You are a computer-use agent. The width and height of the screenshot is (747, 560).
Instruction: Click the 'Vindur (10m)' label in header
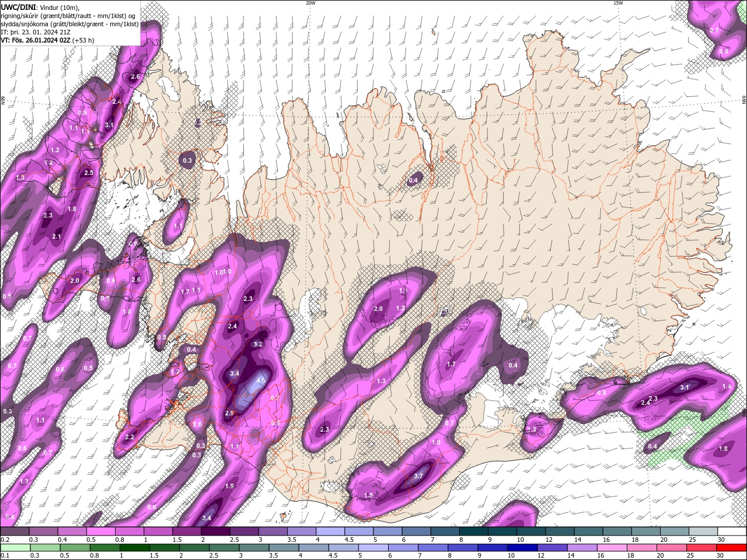(60, 7)
